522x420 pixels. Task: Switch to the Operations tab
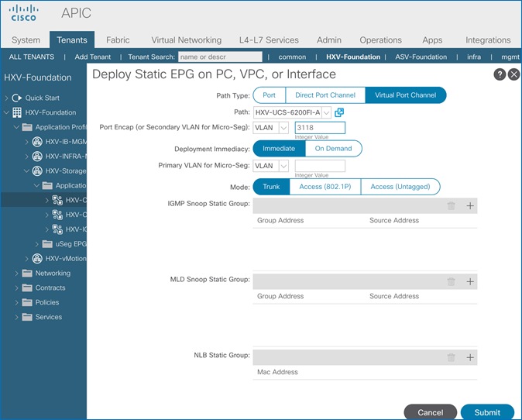[x=380, y=40]
